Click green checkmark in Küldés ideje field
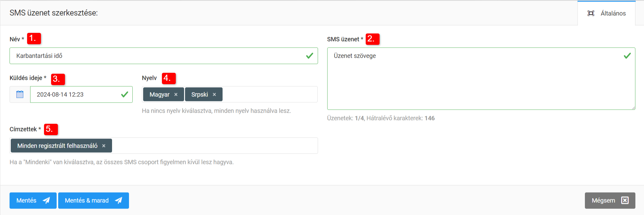644x215 pixels. click(124, 95)
